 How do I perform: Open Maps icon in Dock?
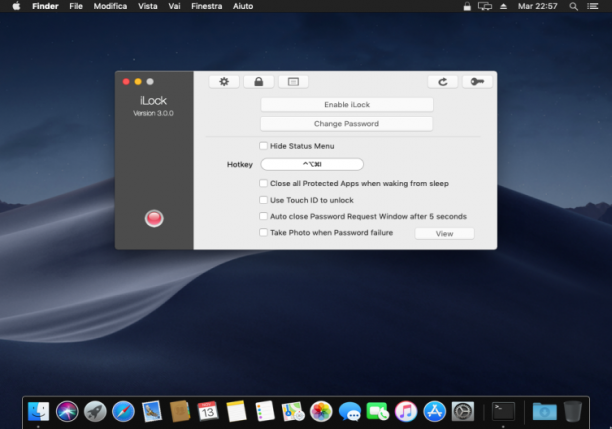[293, 411]
